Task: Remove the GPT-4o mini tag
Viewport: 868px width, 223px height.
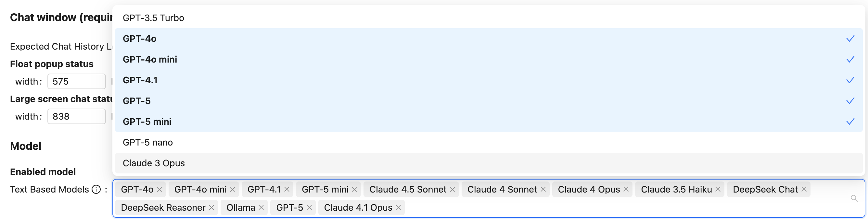Action: [x=233, y=189]
